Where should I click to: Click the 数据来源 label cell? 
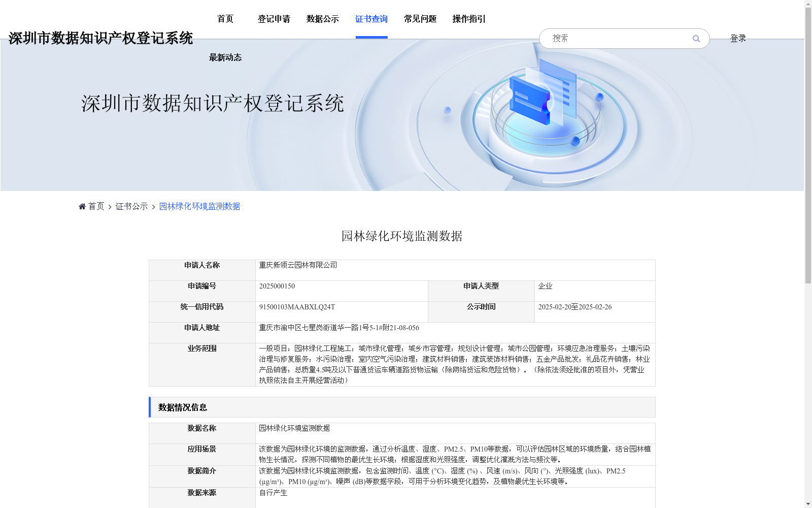(x=202, y=498)
